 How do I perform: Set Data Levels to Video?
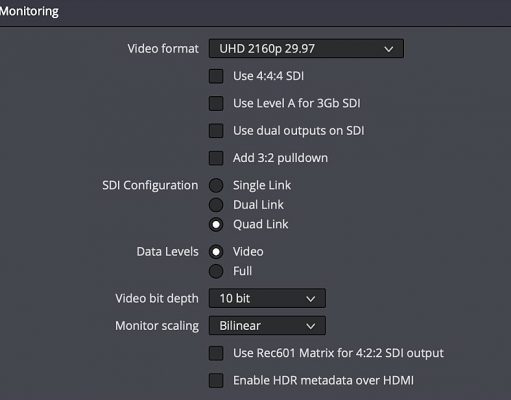216,252
